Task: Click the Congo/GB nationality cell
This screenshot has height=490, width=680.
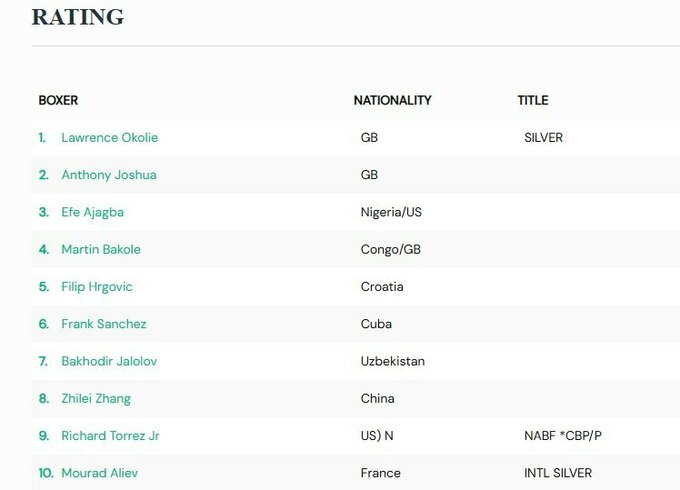Action: (391, 249)
